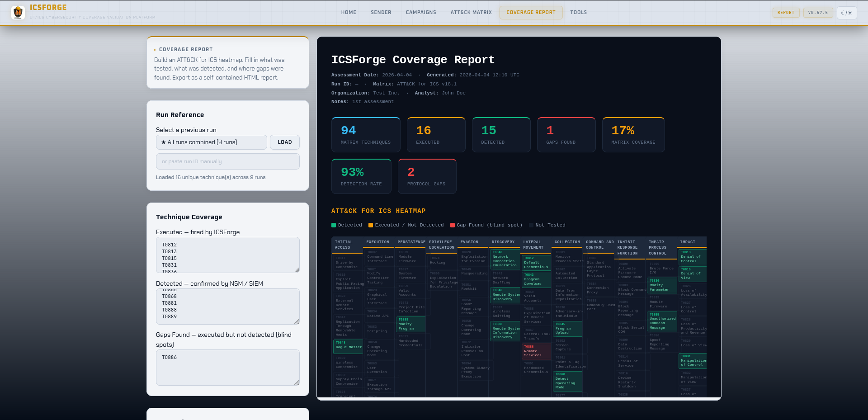The image size is (868, 420).
Task: Click the amber Executed / Not Detected swatch
Action: (370, 225)
